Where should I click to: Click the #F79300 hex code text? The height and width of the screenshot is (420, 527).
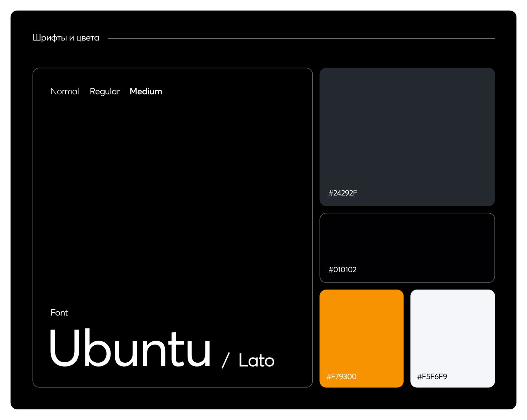pos(341,377)
